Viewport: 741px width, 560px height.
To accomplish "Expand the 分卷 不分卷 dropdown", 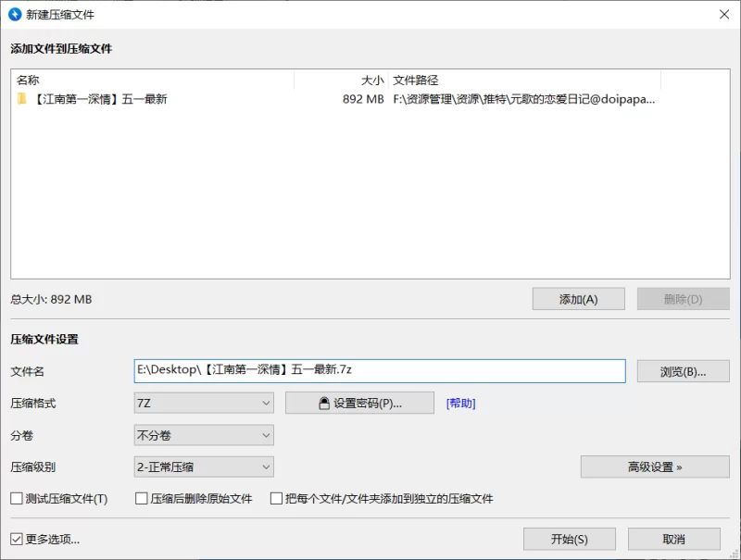I will tap(204, 435).
